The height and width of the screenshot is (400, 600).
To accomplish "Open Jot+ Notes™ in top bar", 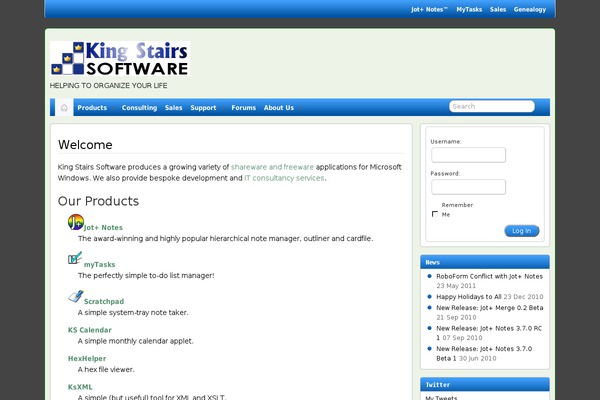I will (429, 9).
